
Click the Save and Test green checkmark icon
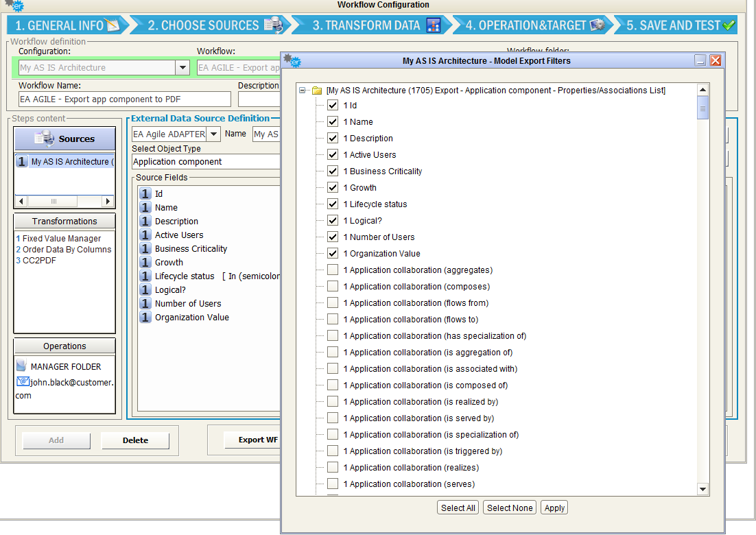(729, 25)
